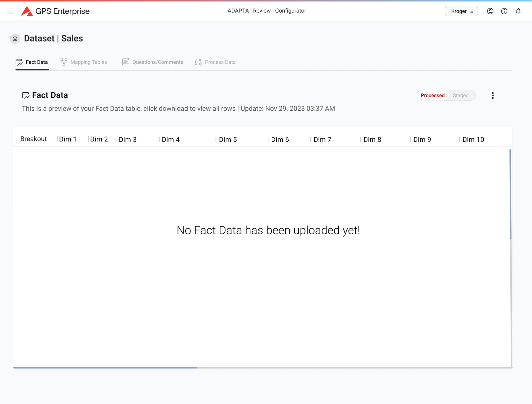Viewport: 532px width, 404px height.
Task: Switch to the Fact Data tab
Action: 32,62
